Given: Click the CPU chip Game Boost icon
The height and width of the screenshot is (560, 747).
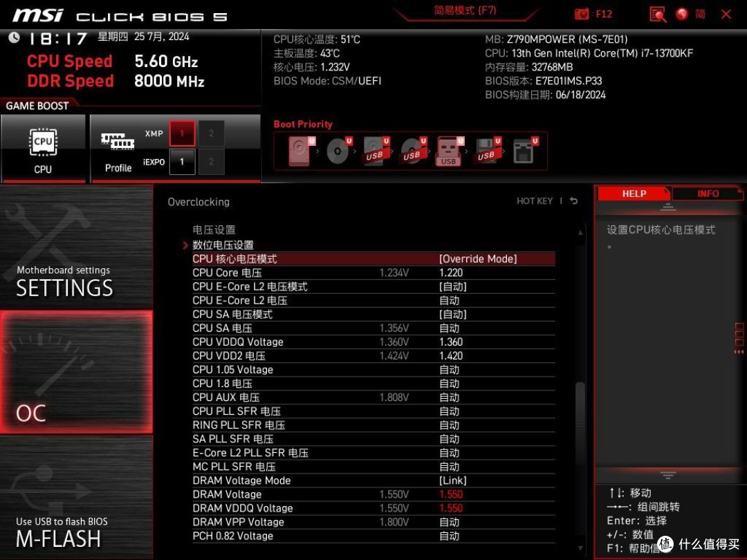Looking at the screenshot, I should 43,142.
